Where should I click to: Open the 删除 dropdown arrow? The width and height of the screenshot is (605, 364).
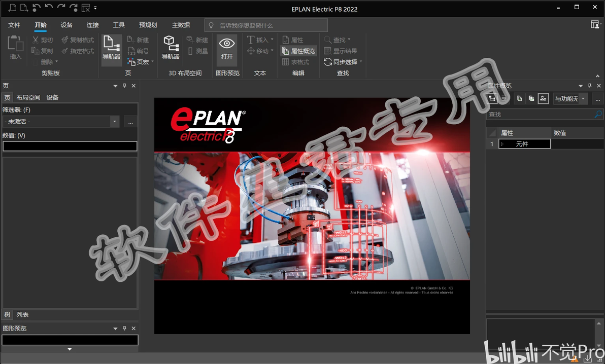pos(57,62)
